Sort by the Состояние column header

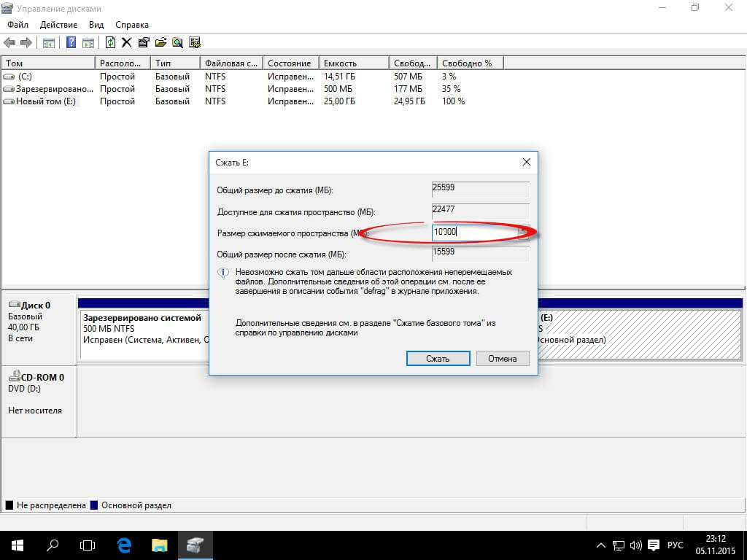(x=290, y=63)
